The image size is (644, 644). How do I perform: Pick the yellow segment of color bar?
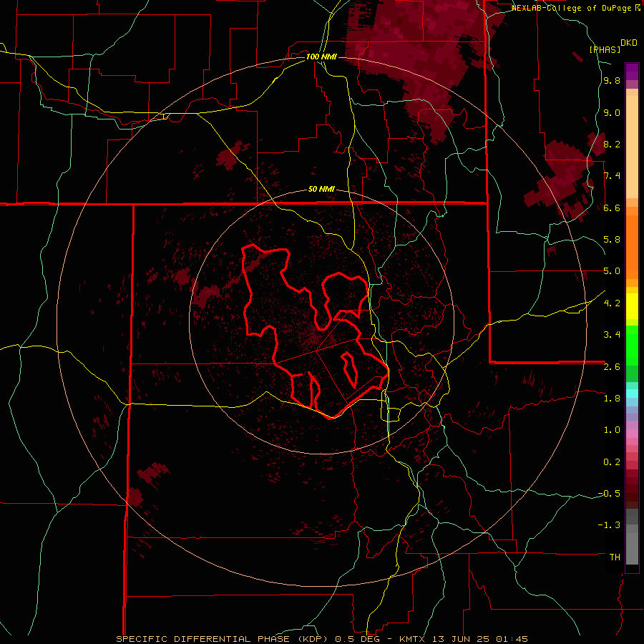(x=632, y=306)
